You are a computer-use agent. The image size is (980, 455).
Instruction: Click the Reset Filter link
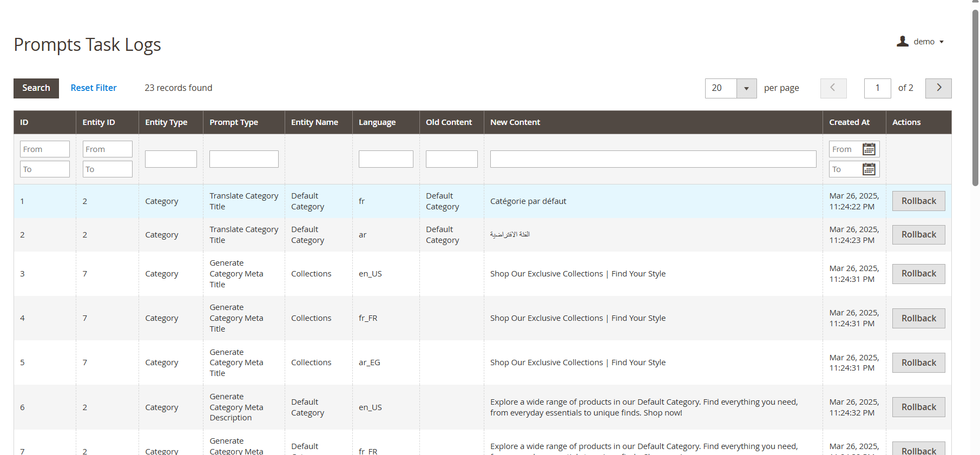click(94, 88)
